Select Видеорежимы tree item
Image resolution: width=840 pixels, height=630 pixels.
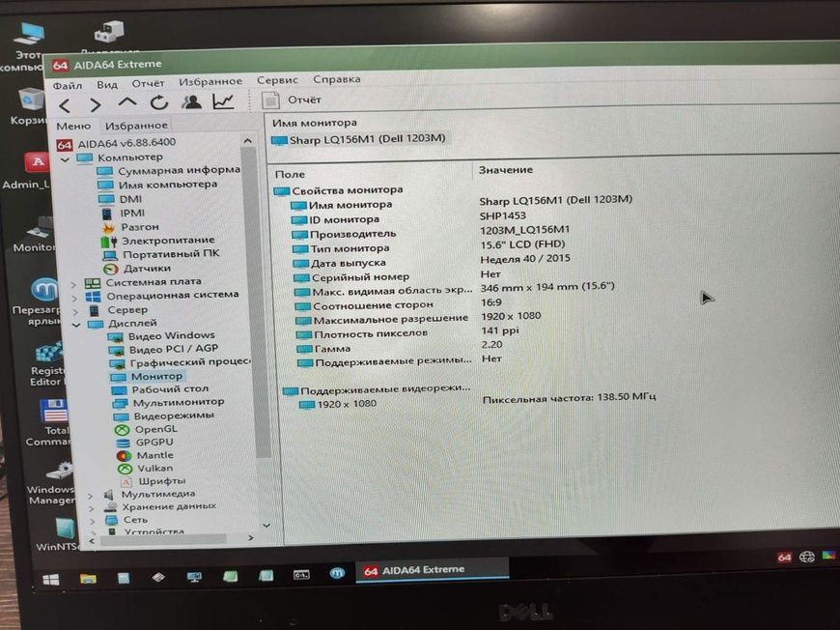[x=174, y=415]
